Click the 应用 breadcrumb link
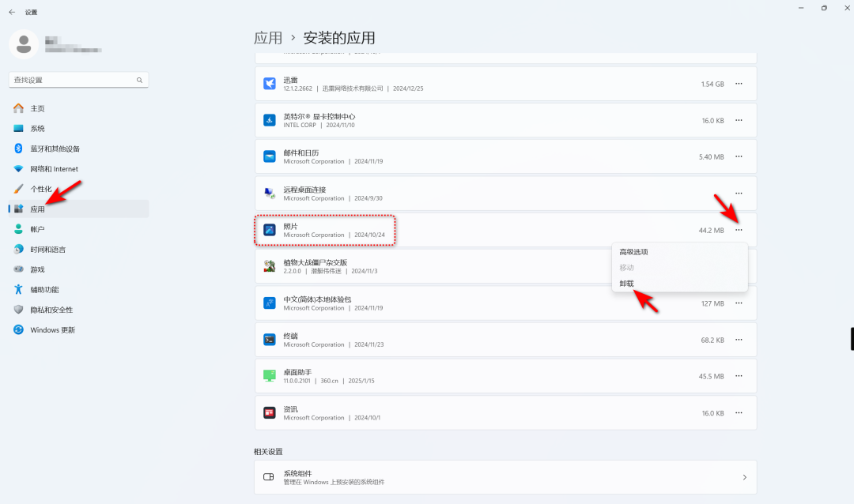The width and height of the screenshot is (854, 504). [x=268, y=37]
